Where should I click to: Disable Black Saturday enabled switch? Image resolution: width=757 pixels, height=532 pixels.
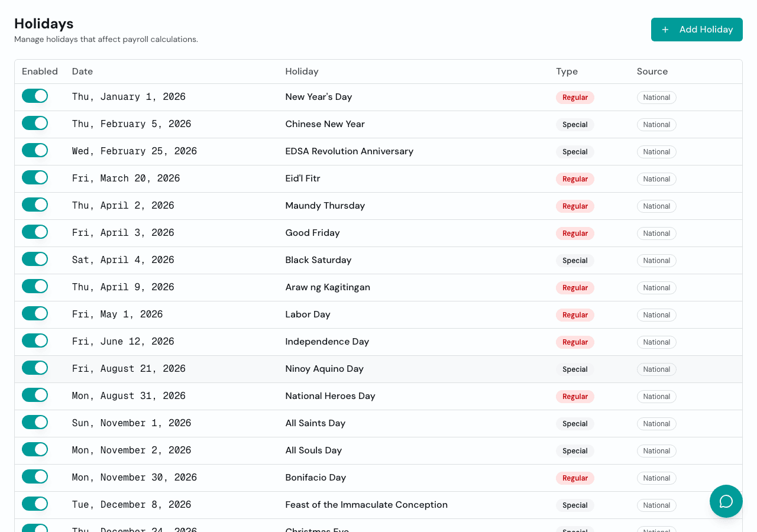pyautogui.click(x=35, y=259)
